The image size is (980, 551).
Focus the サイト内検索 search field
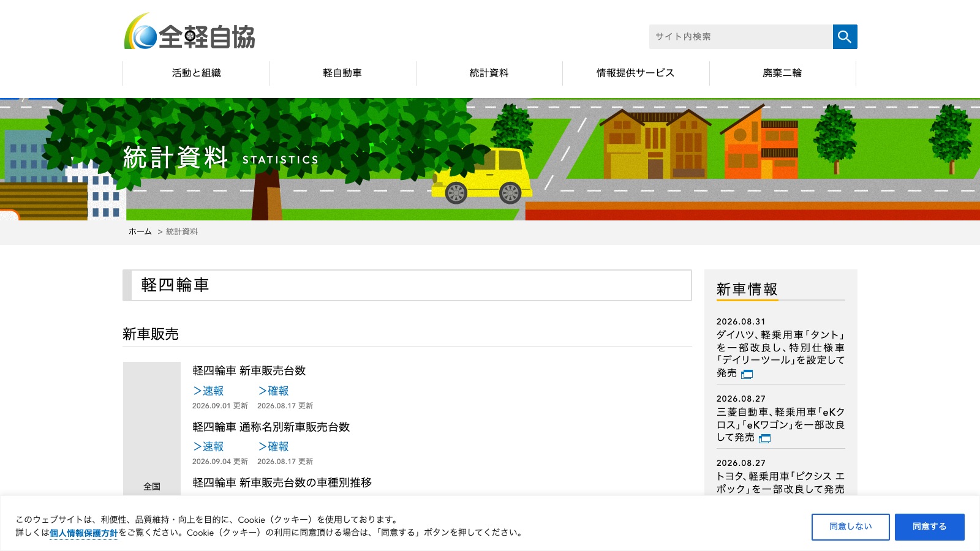[741, 37]
